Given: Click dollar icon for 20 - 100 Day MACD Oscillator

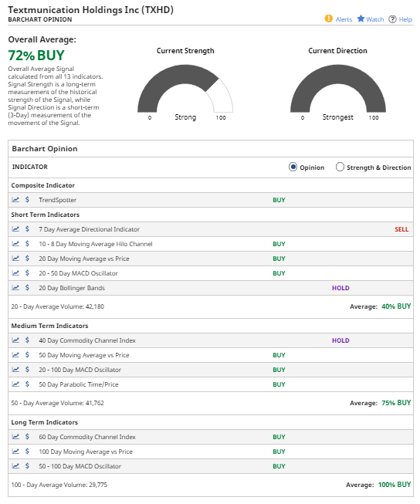Looking at the screenshot, I should click(27, 370).
